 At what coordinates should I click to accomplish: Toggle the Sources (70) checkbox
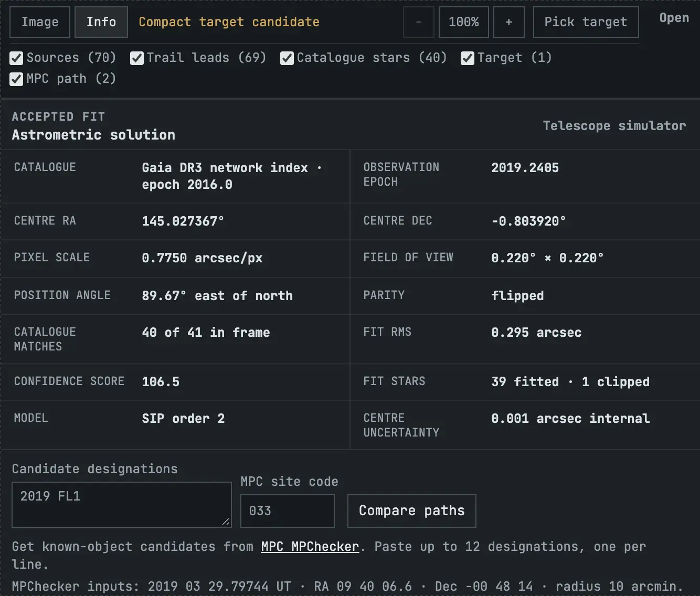17,58
